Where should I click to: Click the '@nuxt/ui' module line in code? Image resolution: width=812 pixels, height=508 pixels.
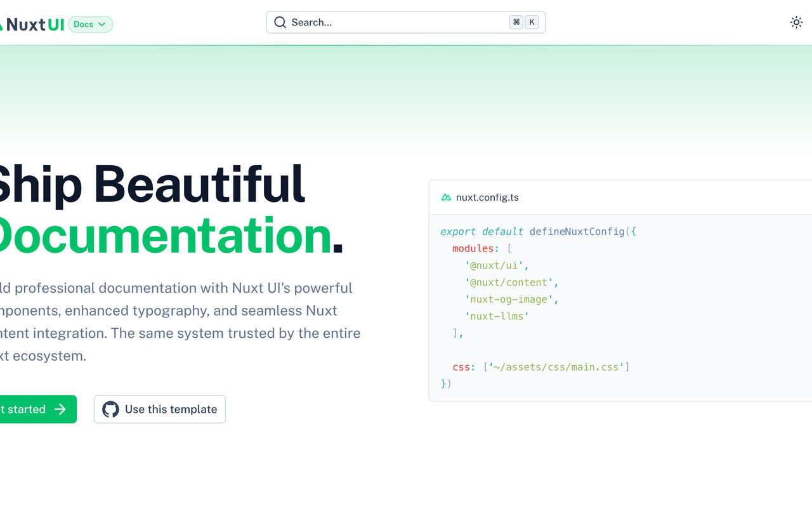point(497,265)
